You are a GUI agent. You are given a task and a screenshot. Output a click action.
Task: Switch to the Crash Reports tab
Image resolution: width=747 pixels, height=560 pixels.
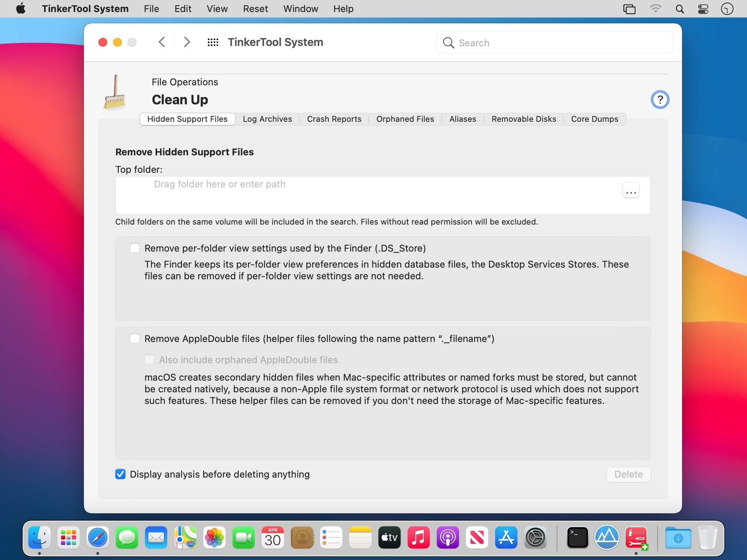[x=334, y=119]
